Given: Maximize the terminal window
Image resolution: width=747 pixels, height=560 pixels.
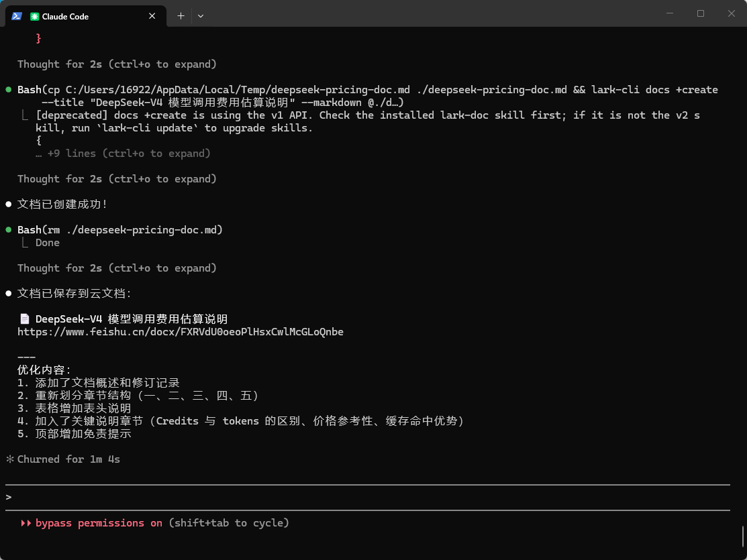Looking at the screenshot, I should (700, 13).
